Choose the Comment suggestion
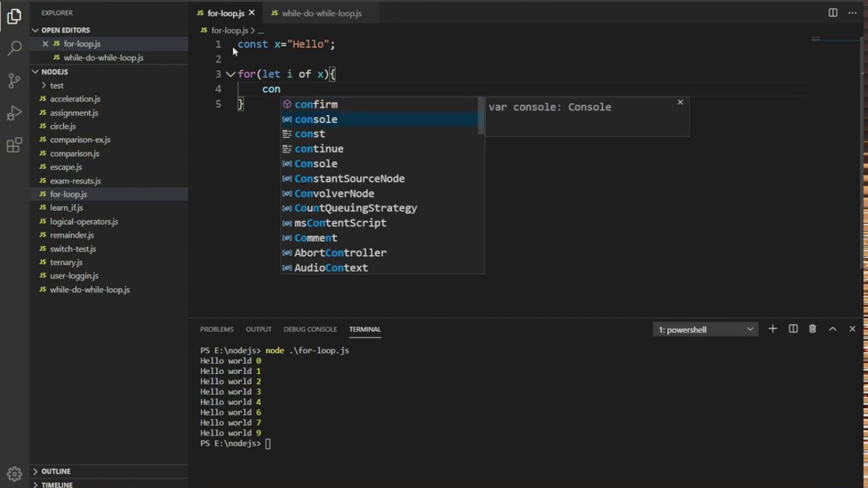The width and height of the screenshot is (868, 488). click(380, 238)
